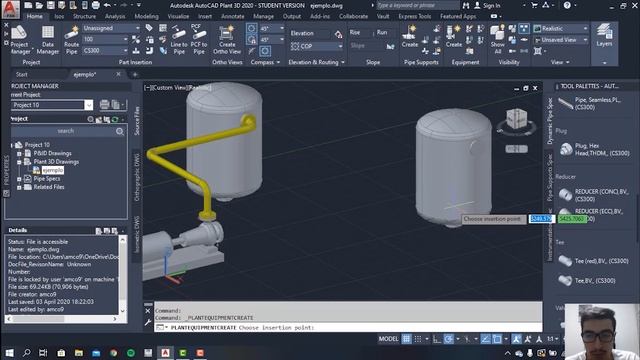Expand the Related Files tree node
Image resolution: width=640 pixels, height=360 pixels.
(19, 187)
